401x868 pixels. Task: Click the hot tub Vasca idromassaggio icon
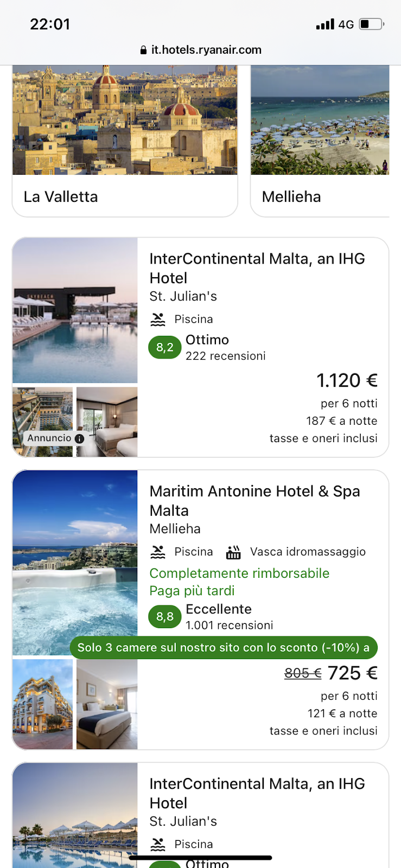[x=233, y=552]
